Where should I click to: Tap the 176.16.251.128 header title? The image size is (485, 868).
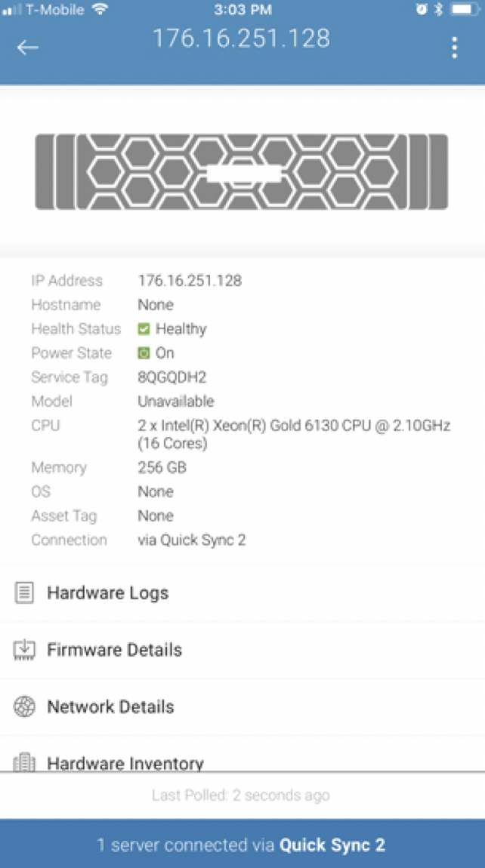point(241,38)
